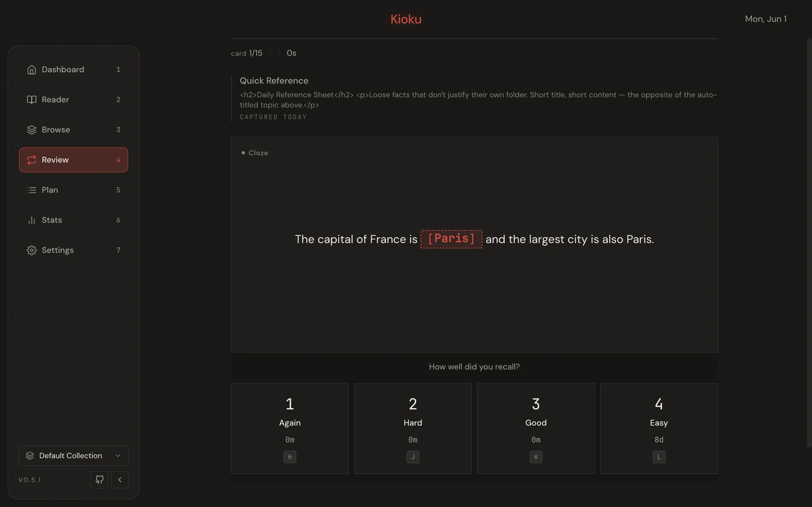812x507 pixels.
Task: Collapse the sidebar with the chevron button
Action: (x=120, y=479)
